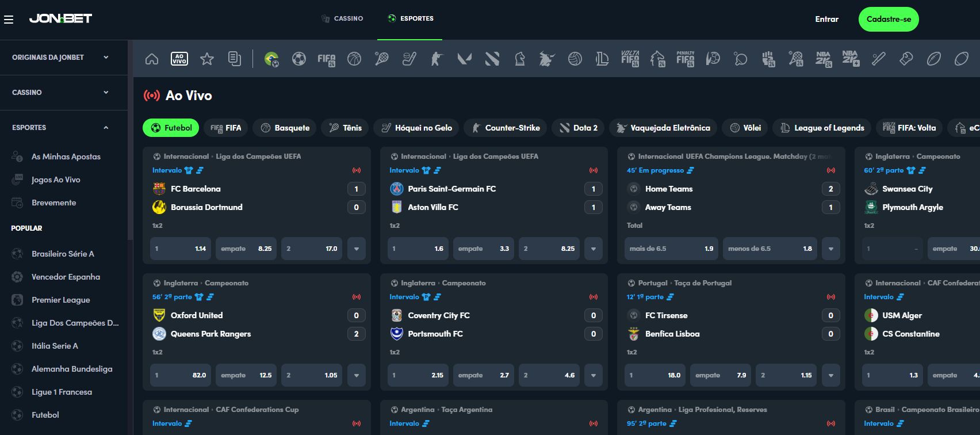Open the bet slip document icon
This screenshot has width=980, height=435.
pos(235,59)
